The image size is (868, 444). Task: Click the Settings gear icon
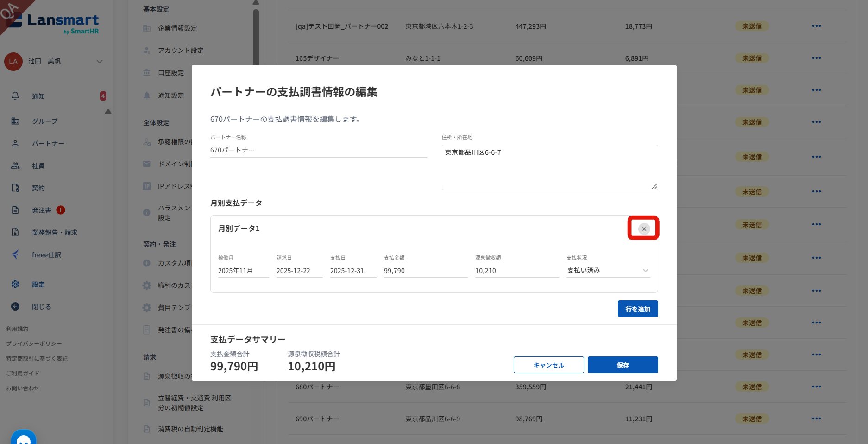15,284
